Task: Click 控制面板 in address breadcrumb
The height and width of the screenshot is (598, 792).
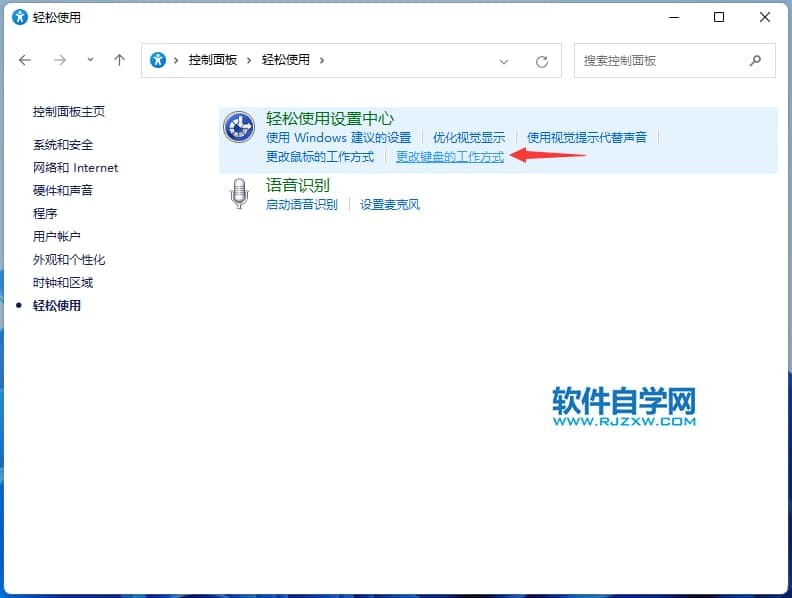Action: (x=213, y=60)
